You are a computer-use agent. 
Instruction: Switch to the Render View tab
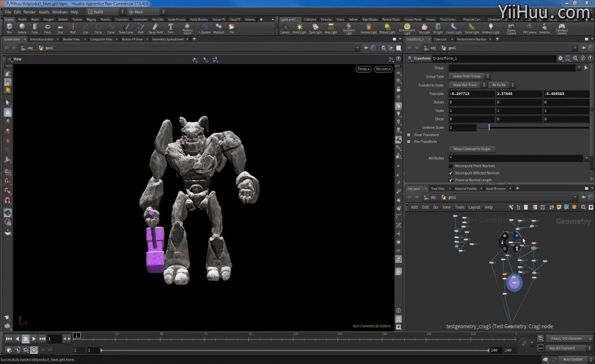pos(71,39)
